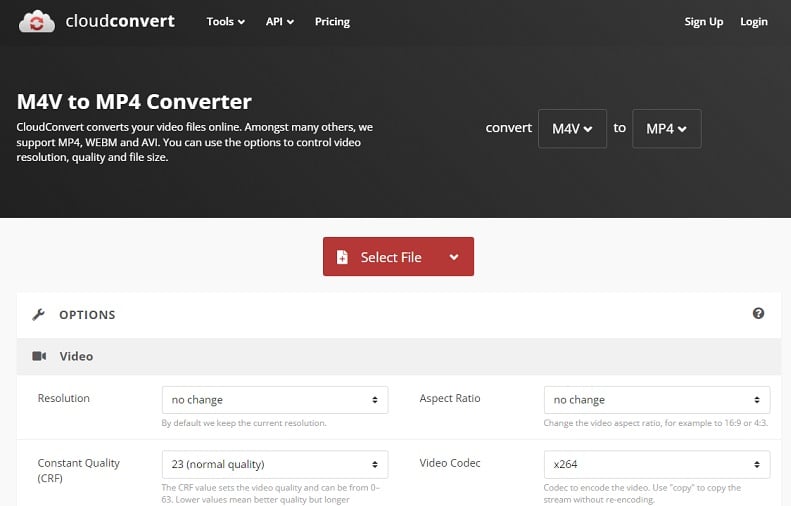The width and height of the screenshot is (791, 506).
Task: Click the Aspect Ratio label
Action: click(x=450, y=398)
